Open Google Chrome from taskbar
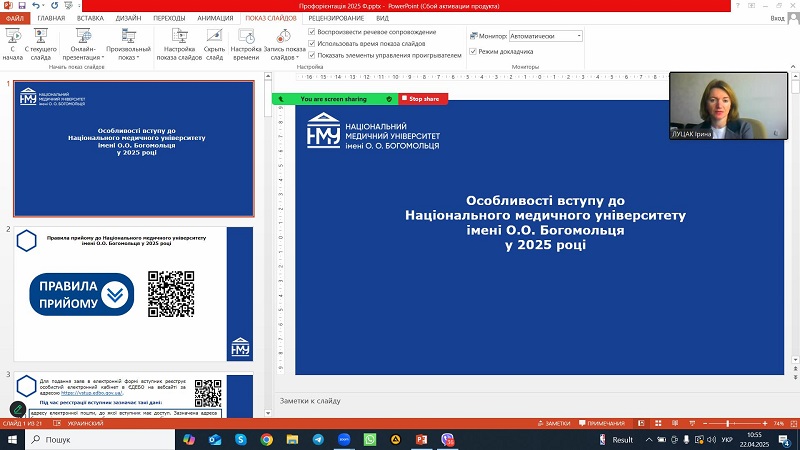Screen dimensions: 800x450 point(266,439)
